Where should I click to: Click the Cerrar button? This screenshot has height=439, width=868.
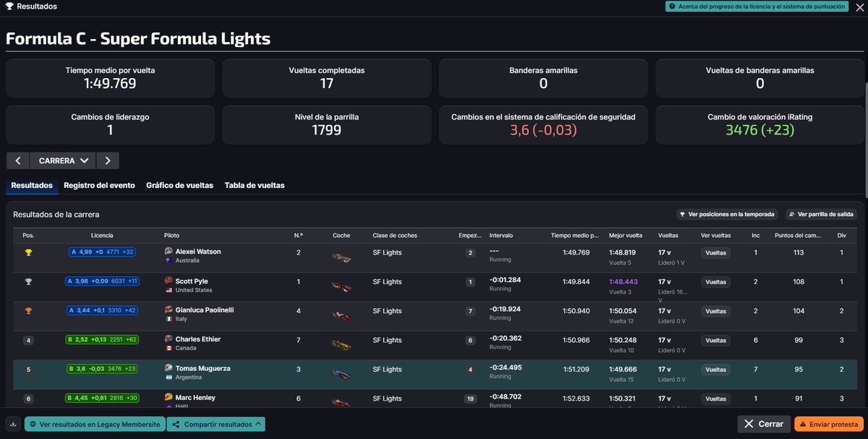coord(764,425)
